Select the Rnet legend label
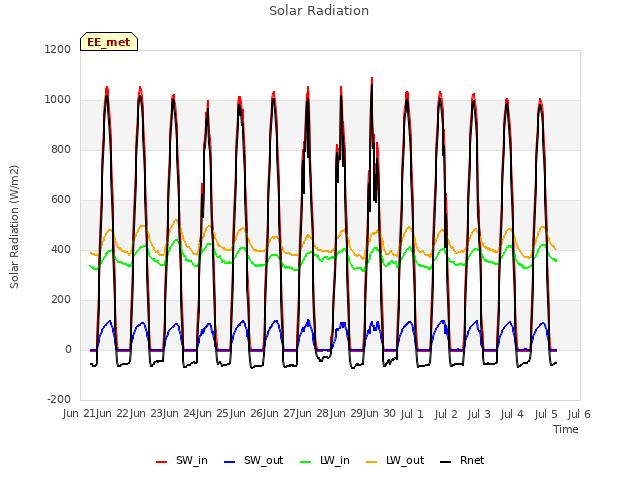The width and height of the screenshot is (640, 480). click(472, 460)
